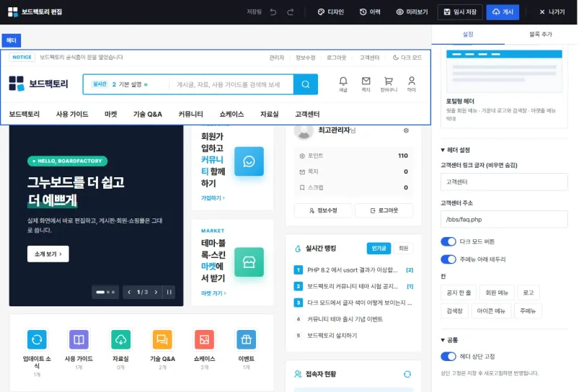Screen dimensions: 584x392
Task: Open the 이력 history view
Action: (x=370, y=12)
